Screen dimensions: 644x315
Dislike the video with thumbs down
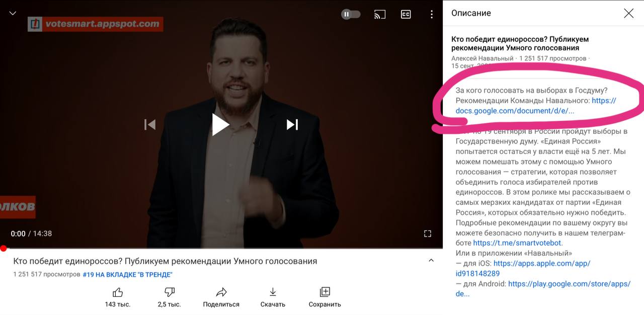(x=170, y=297)
